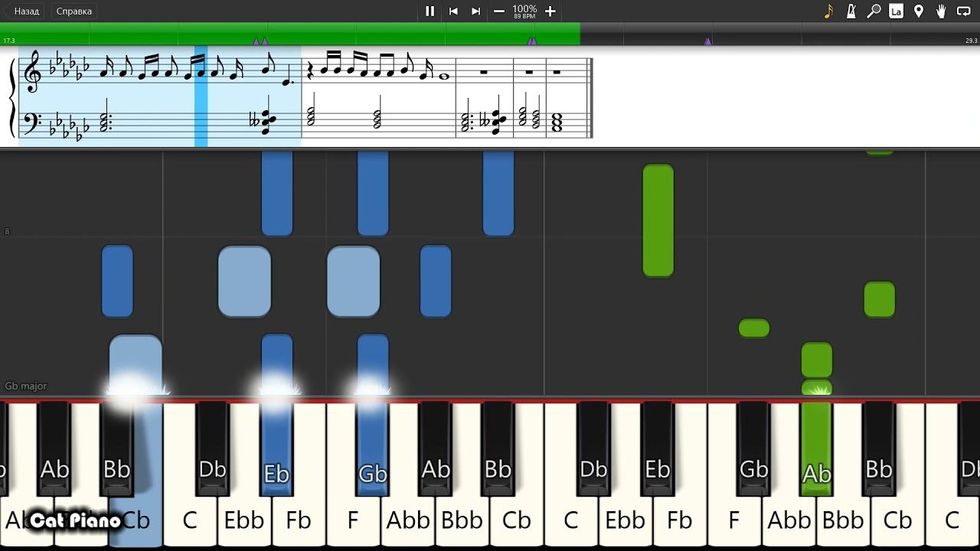This screenshot has height=551, width=980.
Task: Tap the green highlighted Ab black key
Action: (816, 448)
